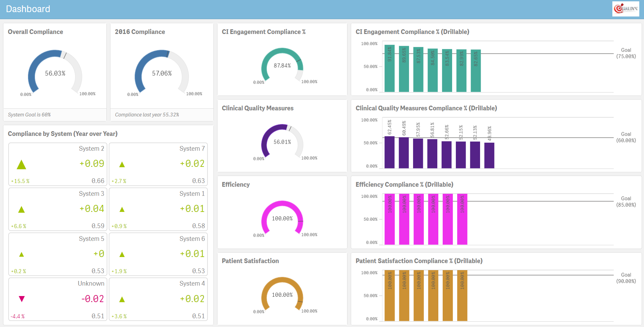The width and height of the screenshot is (644, 327).
Task: Click the green up arrow in the System 7 tile
Action: (x=122, y=165)
